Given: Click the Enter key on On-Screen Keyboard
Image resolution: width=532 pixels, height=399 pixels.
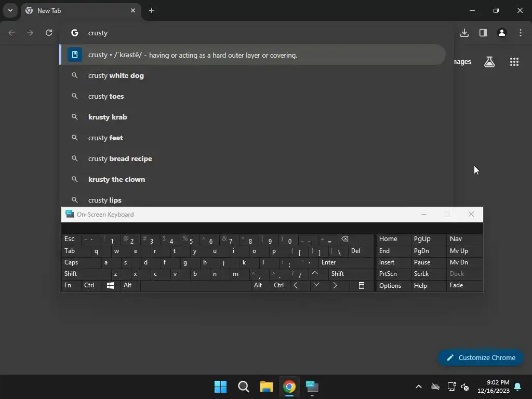Looking at the screenshot, I should coord(346,262).
